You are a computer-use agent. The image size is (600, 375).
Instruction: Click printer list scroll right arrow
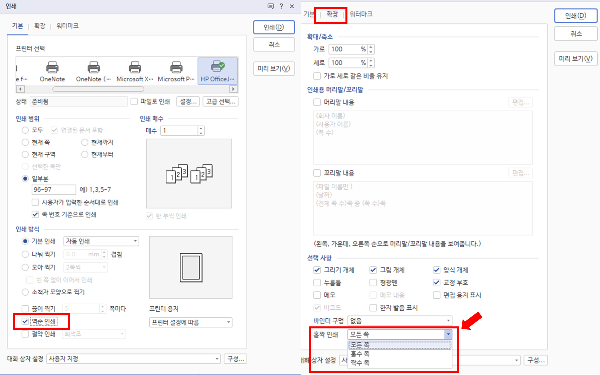(x=233, y=89)
